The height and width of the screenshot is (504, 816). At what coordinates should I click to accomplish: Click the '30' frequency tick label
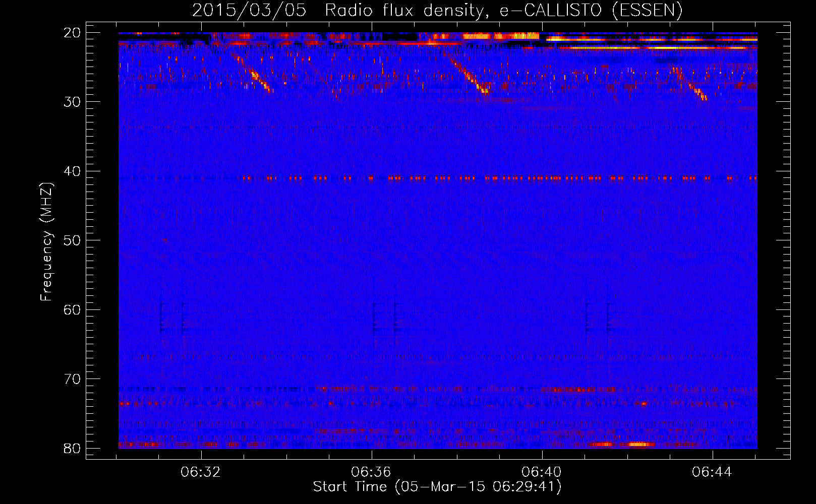coord(72,102)
